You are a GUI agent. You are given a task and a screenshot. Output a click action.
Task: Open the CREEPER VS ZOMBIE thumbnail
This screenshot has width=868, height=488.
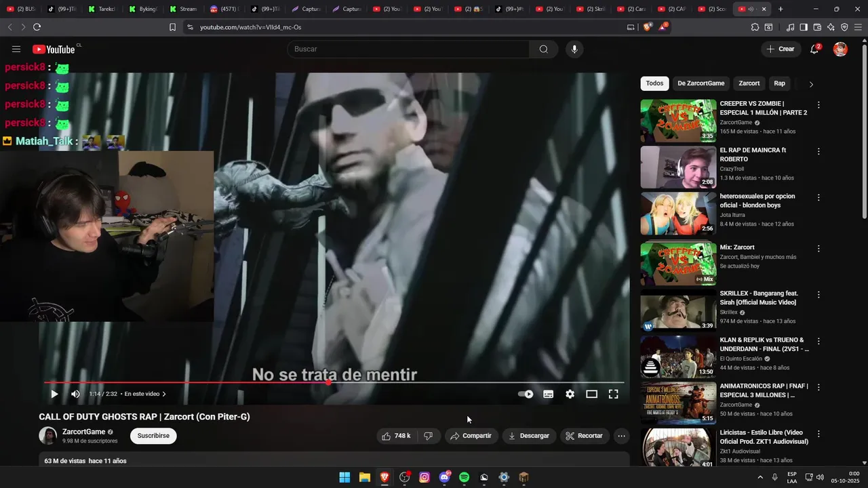[678, 121]
